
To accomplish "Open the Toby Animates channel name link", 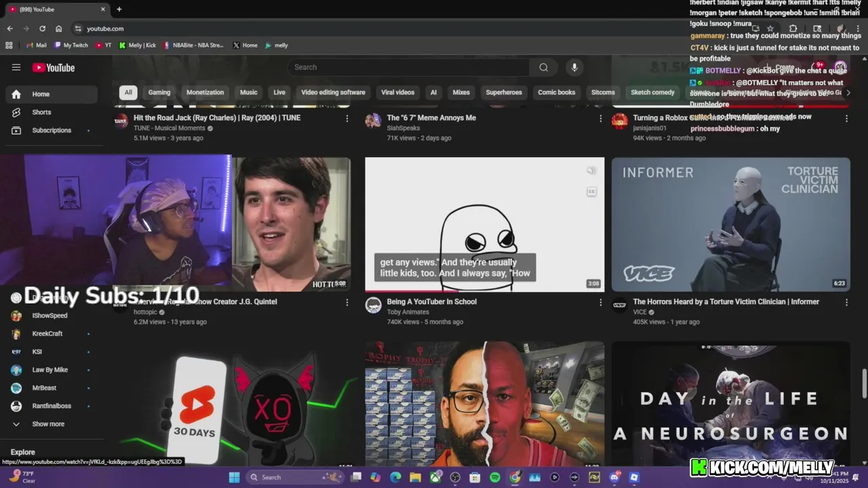I will click(x=408, y=312).
